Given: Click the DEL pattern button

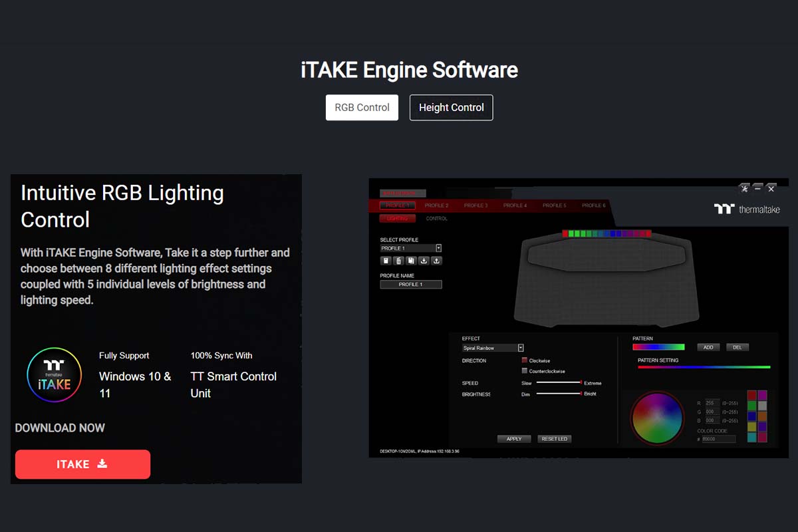Looking at the screenshot, I should click(737, 347).
